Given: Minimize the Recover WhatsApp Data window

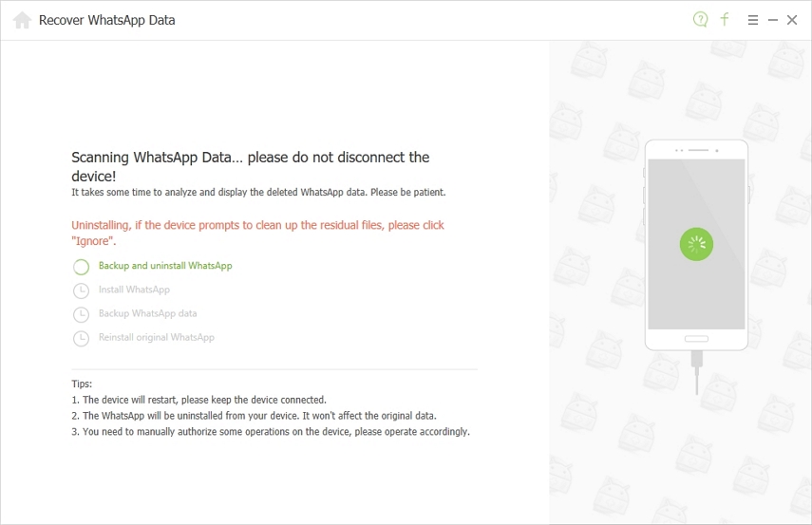Looking at the screenshot, I should 773,20.
